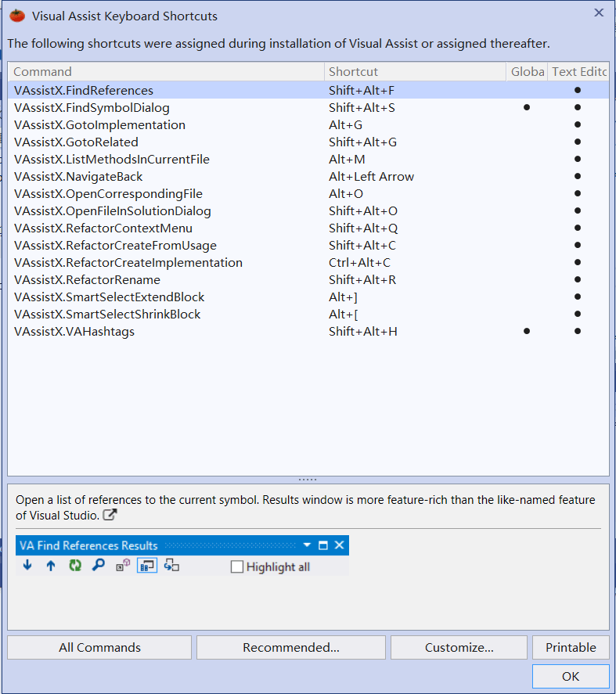The image size is (616, 694).
Task: Maximize the VA Find References Results panel
Action: [323, 545]
